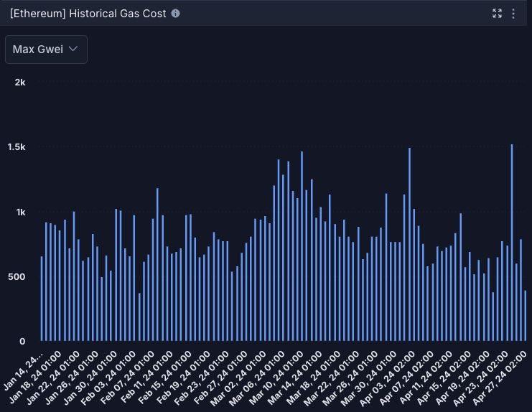The image size is (532, 412).
Task: Open the Max Gwei dropdown
Action: coord(46,50)
